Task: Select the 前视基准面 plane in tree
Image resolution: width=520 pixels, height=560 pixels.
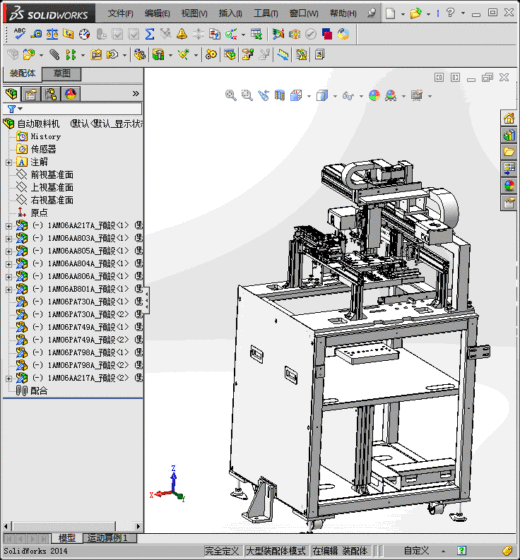Action: (52, 175)
